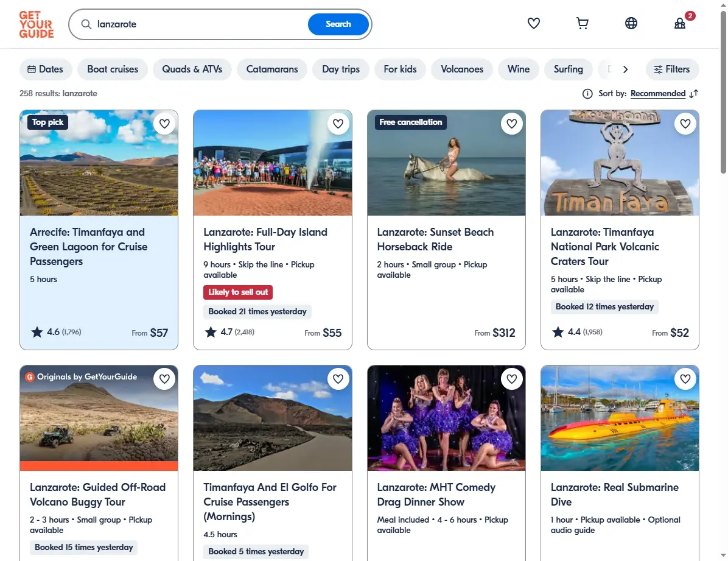Open the shopping cart icon
The image size is (728, 561).
pyautogui.click(x=582, y=23)
